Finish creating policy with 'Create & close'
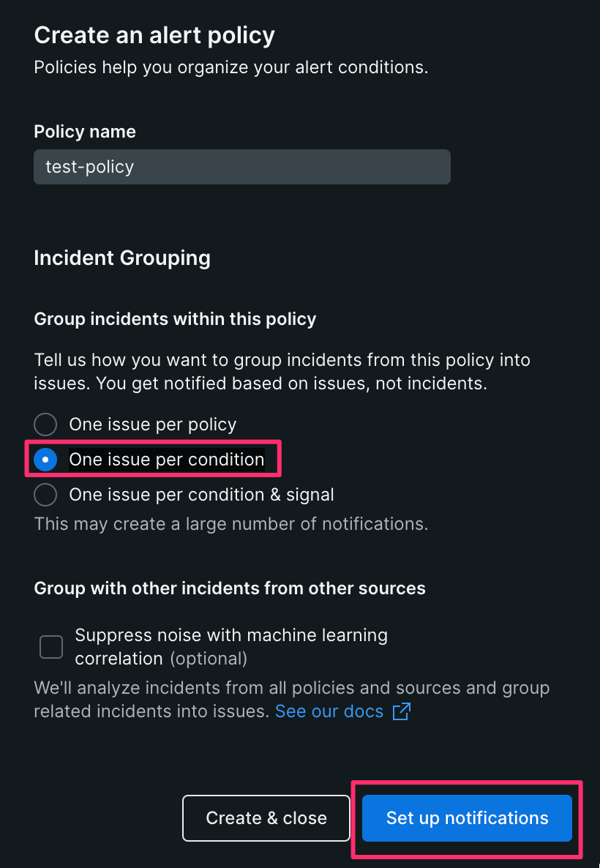The width and height of the screenshot is (600, 868). point(266,818)
